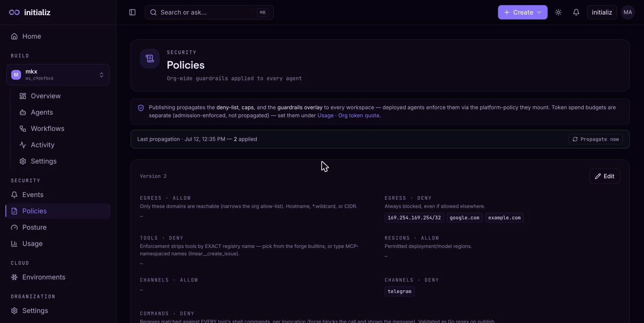Click the Events bell icon
This screenshot has width=644, height=323.
point(14,195)
